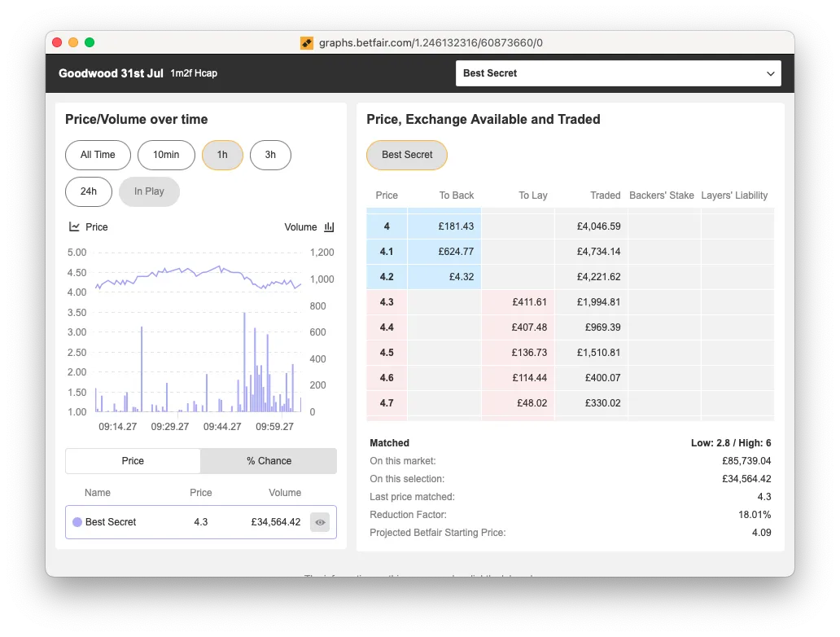Click the To Lay column header
840x637 pixels.
click(x=533, y=195)
